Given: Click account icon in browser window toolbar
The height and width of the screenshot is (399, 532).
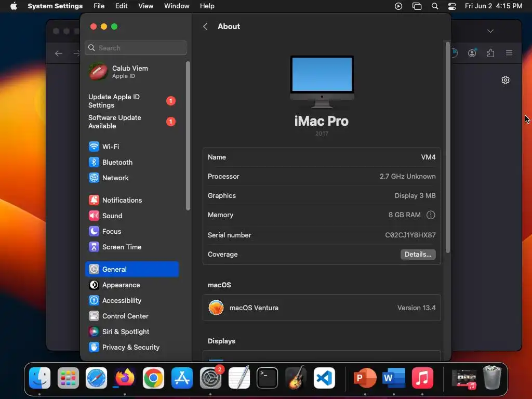Looking at the screenshot, I should tap(472, 53).
